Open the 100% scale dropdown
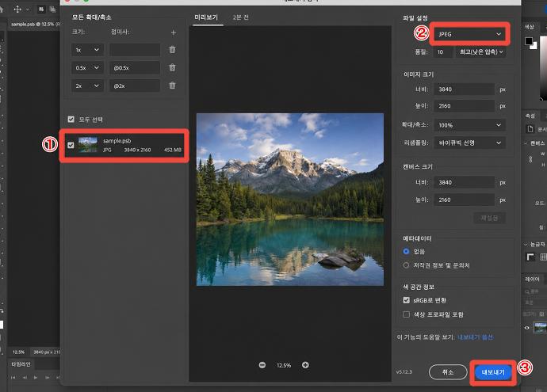 click(x=469, y=125)
